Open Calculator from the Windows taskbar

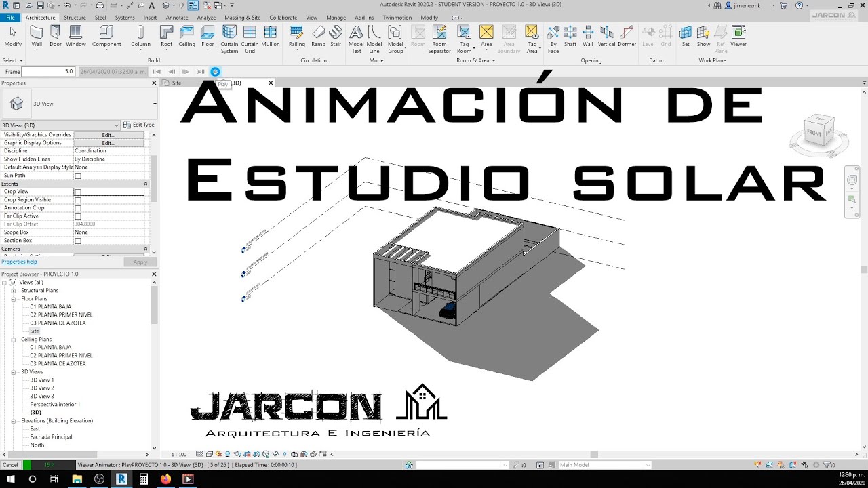pos(144,479)
